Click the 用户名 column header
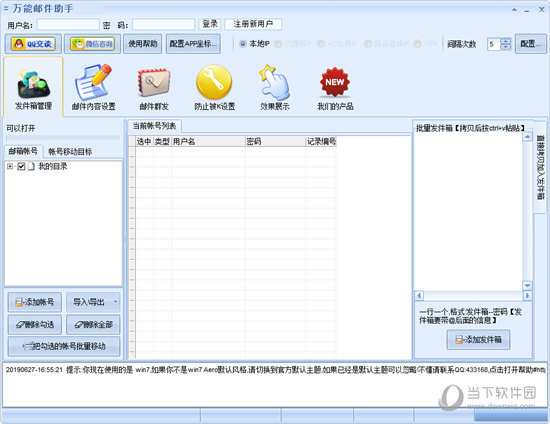 208,141
